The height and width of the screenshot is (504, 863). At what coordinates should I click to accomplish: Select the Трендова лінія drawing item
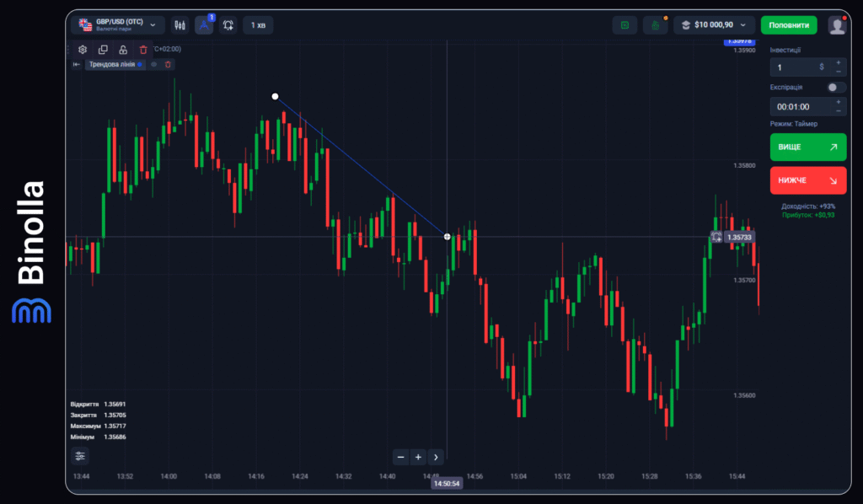click(x=112, y=64)
